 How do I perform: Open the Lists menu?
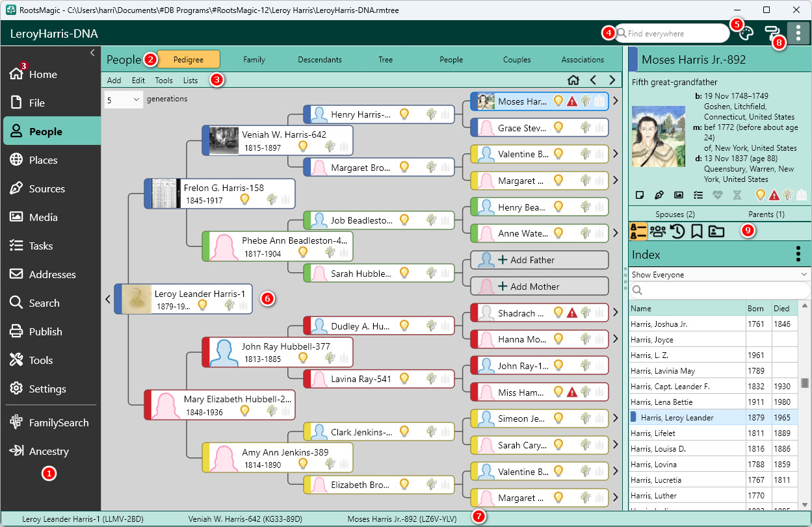190,81
